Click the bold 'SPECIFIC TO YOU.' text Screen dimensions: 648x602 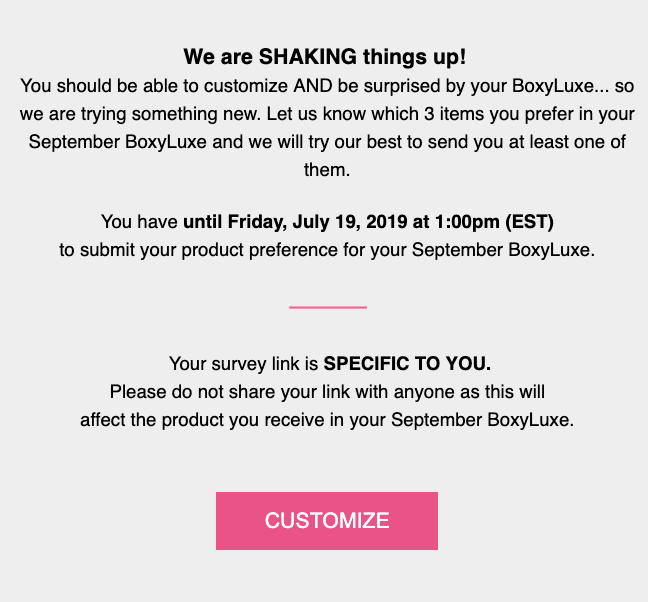coord(407,364)
